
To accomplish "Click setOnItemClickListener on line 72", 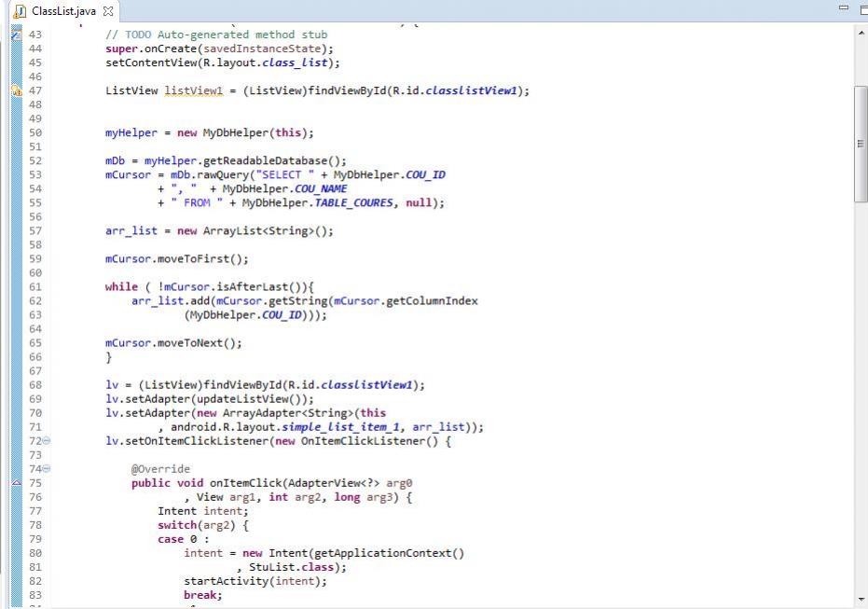I will [x=197, y=441].
